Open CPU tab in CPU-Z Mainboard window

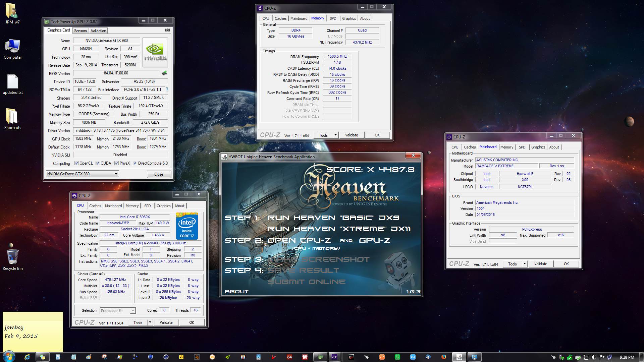point(455,147)
